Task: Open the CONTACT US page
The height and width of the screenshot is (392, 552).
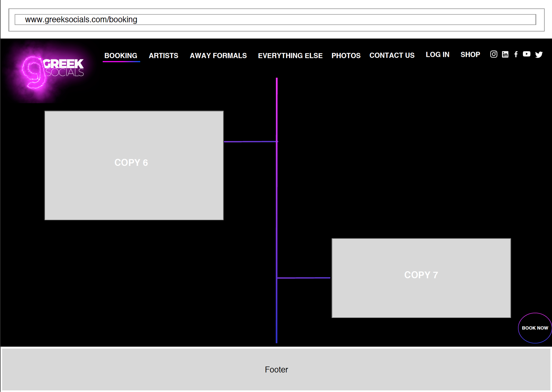Action: coord(392,55)
